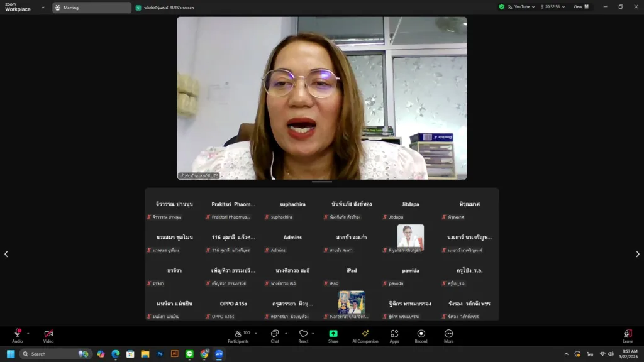Open the Apps panel
Image resolution: width=644 pixels, height=362 pixels.
[394, 335]
